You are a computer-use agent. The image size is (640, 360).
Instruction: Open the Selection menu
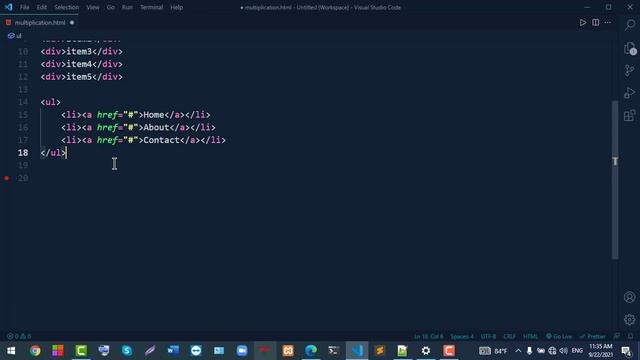(67, 7)
